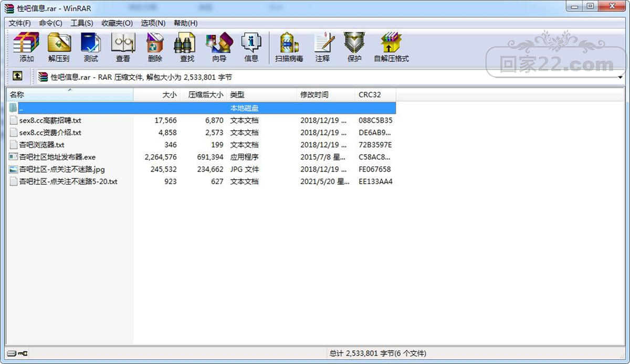This screenshot has height=364, width=630.
Task: Run the 测试 (Test) archive tool
Action: pyautogui.click(x=91, y=43)
